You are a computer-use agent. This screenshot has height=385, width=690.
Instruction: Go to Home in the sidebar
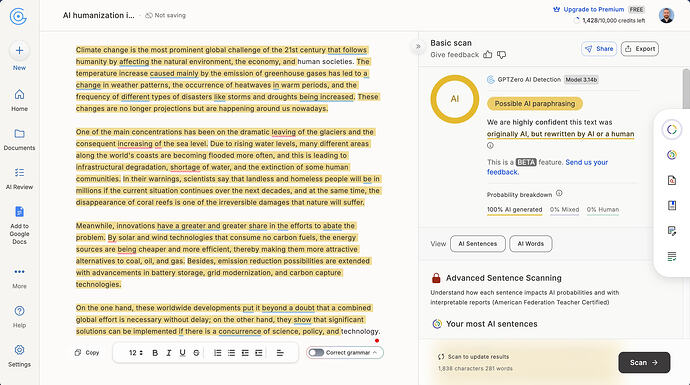point(19,100)
